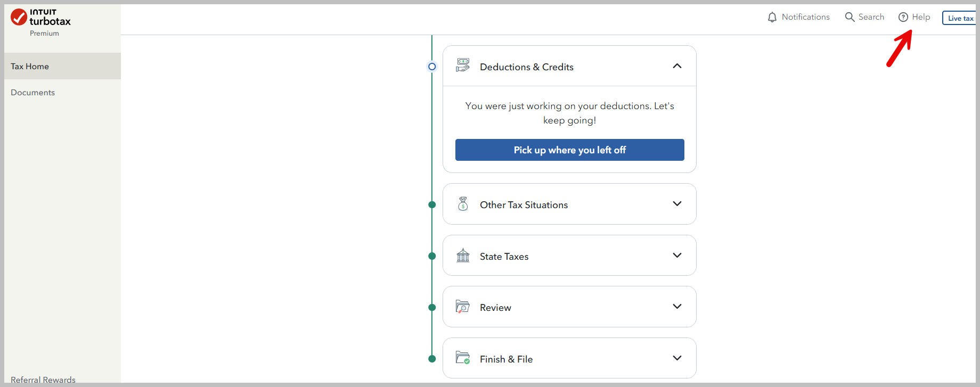Click the Deductions & Credits timeline marker
980x387 pixels.
pos(432,67)
